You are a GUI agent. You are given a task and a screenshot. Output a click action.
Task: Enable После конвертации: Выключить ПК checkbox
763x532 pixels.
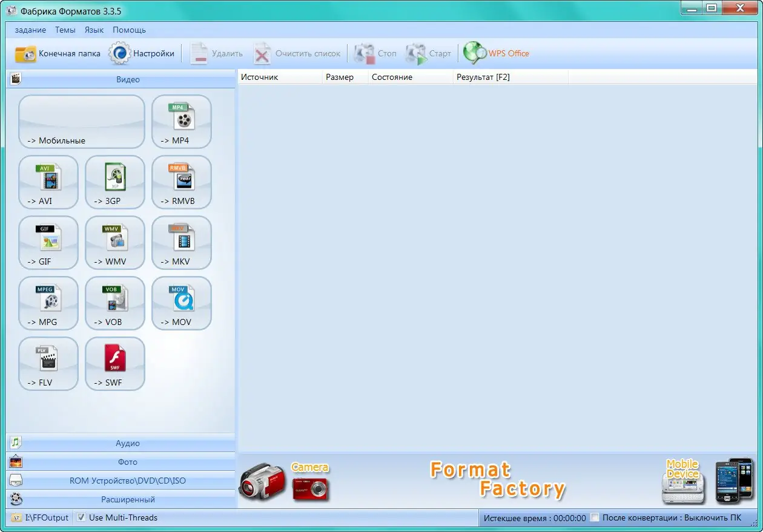[x=595, y=517]
